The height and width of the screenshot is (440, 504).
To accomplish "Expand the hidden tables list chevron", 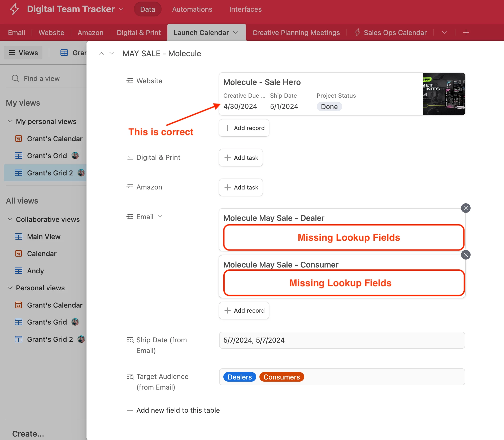I will pos(444,32).
